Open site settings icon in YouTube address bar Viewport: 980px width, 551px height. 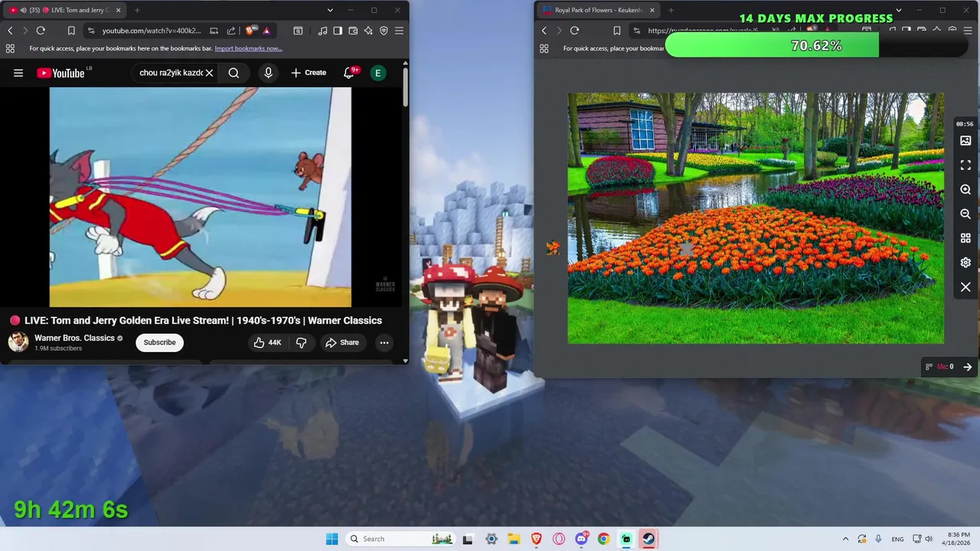(x=91, y=31)
